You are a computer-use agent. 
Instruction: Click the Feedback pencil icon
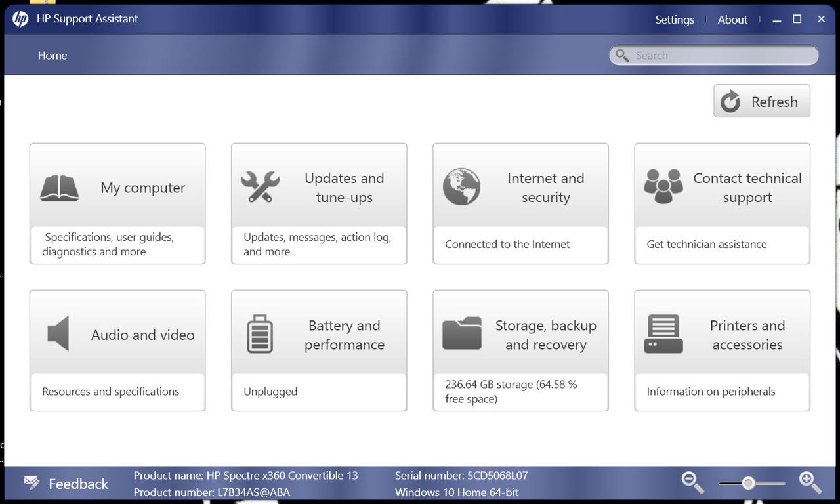coord(31,482)
